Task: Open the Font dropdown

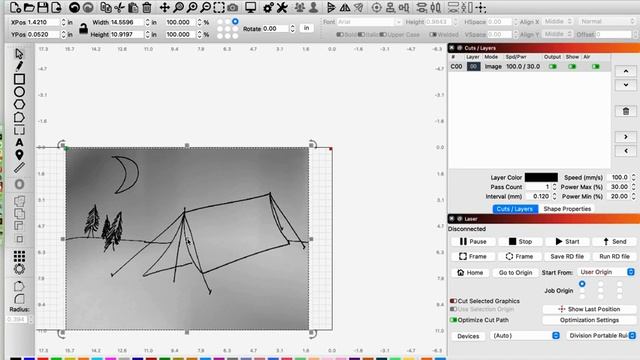Action: (369, 22)
